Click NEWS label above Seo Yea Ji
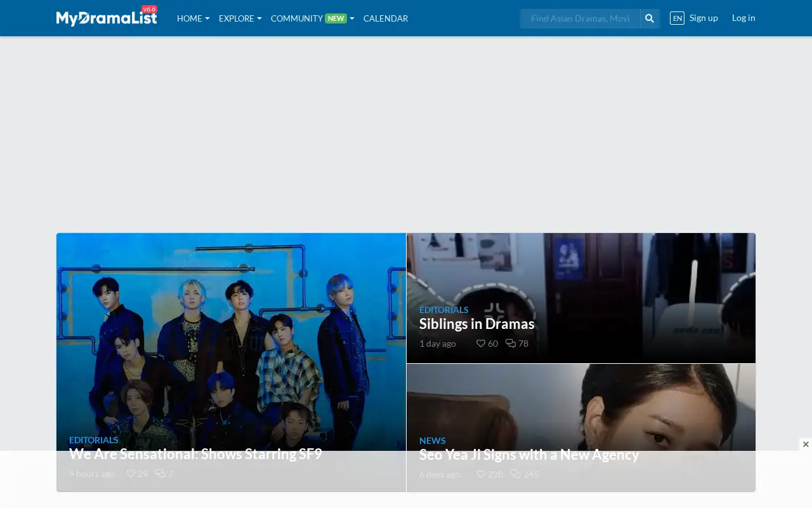Viewport: 812px width, 508px height. [x=433, y=441]
